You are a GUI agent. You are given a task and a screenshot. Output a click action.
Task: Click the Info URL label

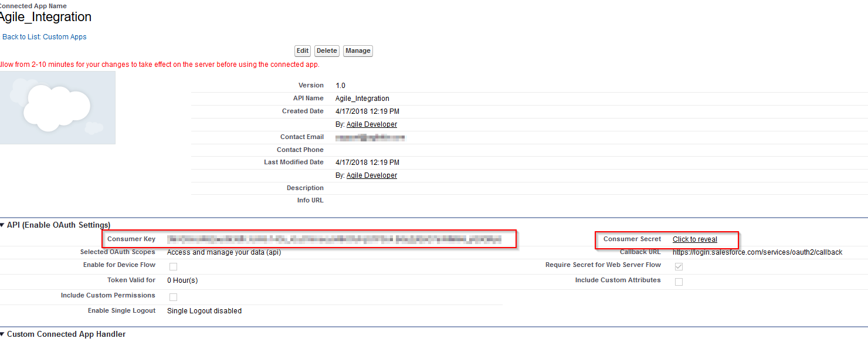click(x=310, y=201)
